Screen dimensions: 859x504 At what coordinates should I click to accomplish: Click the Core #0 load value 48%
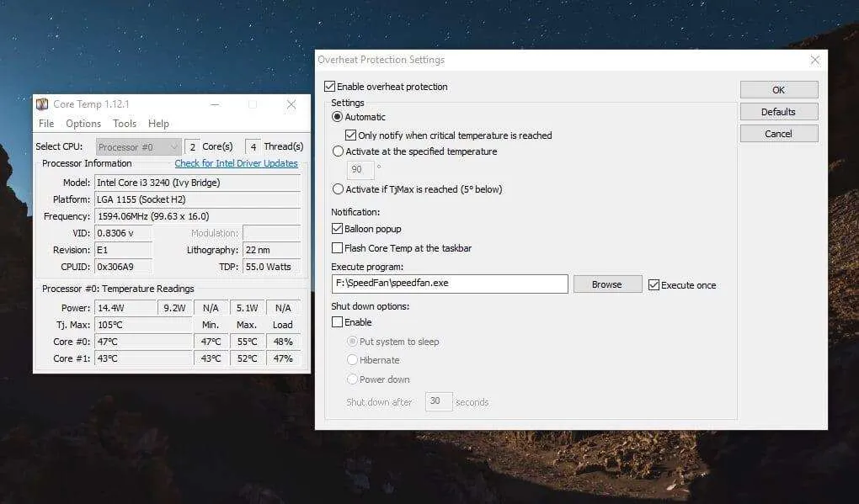[283, 342]
